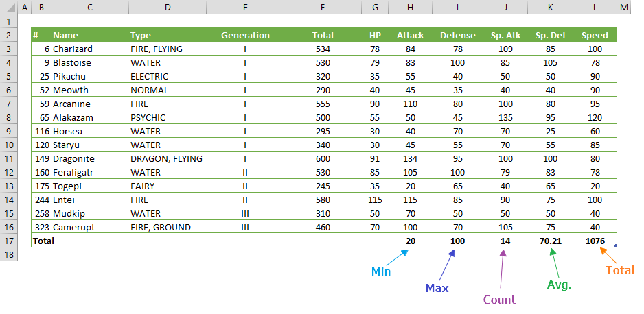Image resolution: width=644 pixels, height=314 pixels.
Task: Click the green Total column header
Action: click(x=323, y=35)
